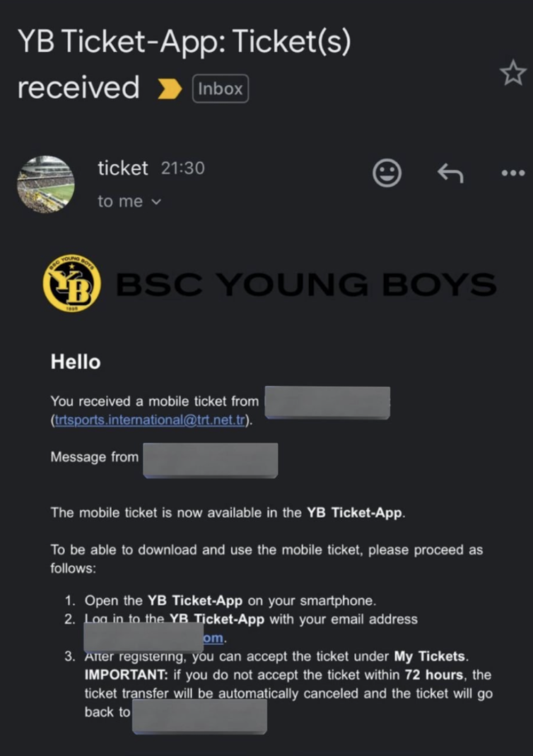Open the partially hidden email address link

tap(213, 638)
